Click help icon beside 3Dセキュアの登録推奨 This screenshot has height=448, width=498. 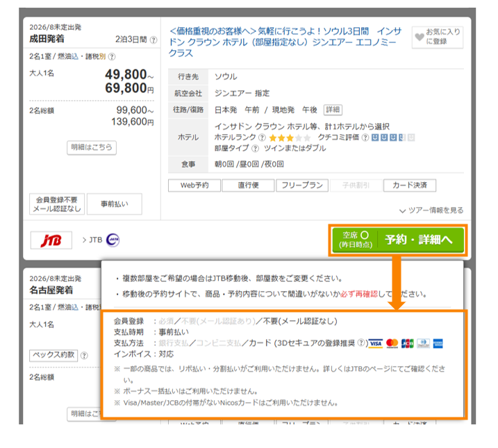tap(360, 343)
